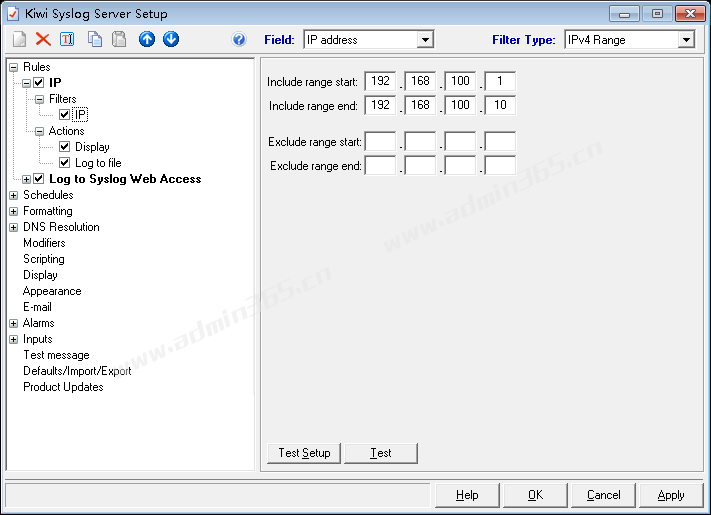Click the Rename item toolbar icon

click(x=67, y=39)
